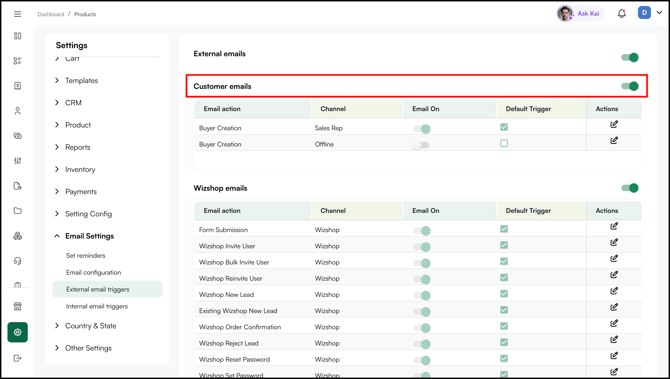Open Email configuration submenu item

click(94, 272)
